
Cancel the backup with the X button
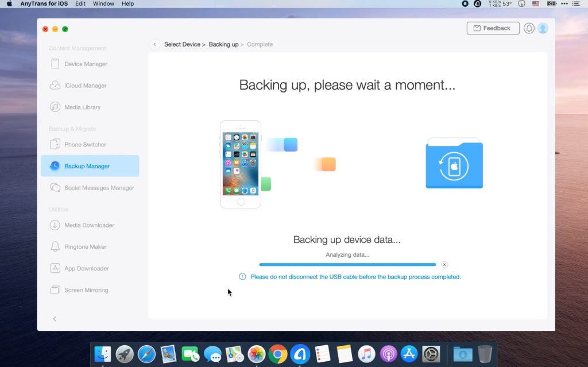(x=444, y=265)
